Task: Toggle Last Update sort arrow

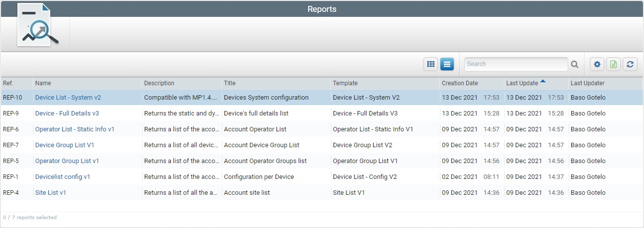Action: [543, 81]
